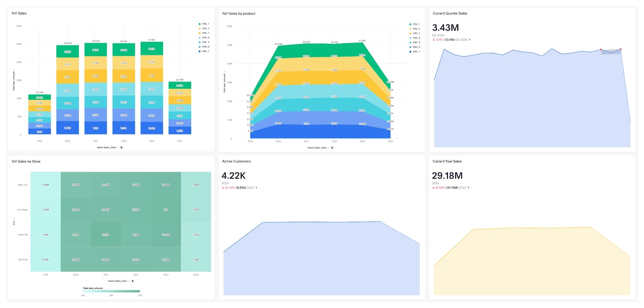Toggle VNK_5 legend entry in YoY Sales
644x308 pixels.
tap(204, 42)
